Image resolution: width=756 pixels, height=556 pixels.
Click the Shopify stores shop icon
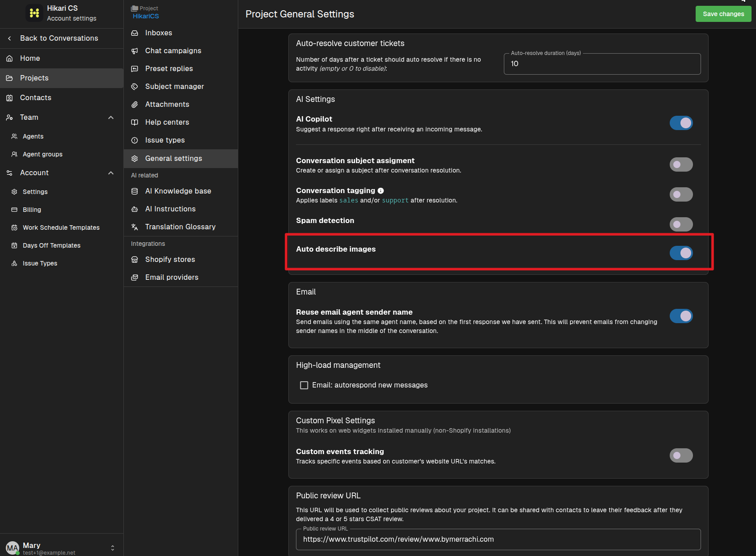click(x=135, y=260)
